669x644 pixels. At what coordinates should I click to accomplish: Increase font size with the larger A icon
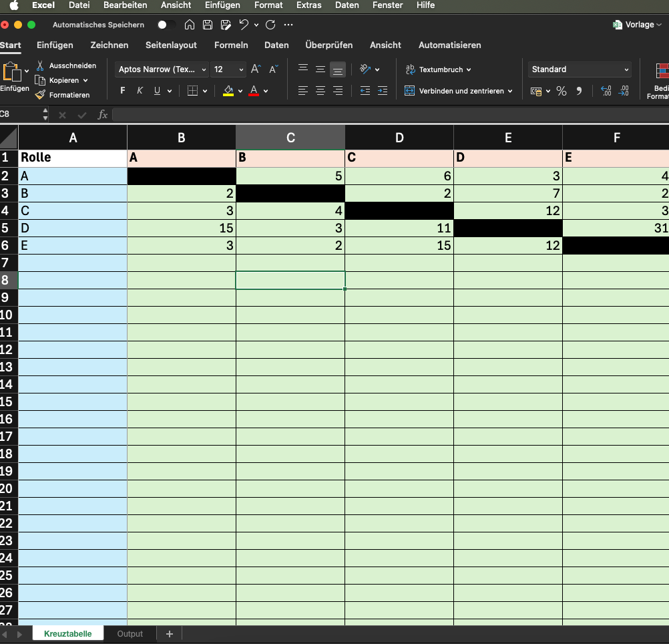[256, 69]
